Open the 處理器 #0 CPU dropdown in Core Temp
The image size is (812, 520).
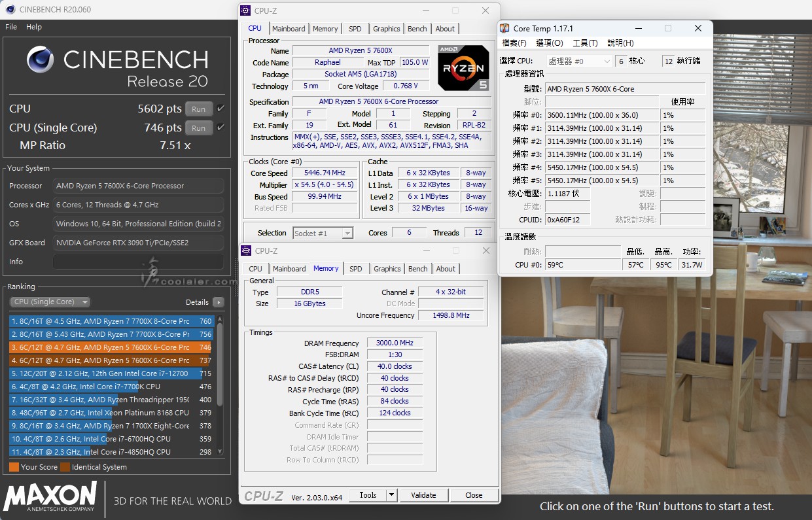(579, 61)
